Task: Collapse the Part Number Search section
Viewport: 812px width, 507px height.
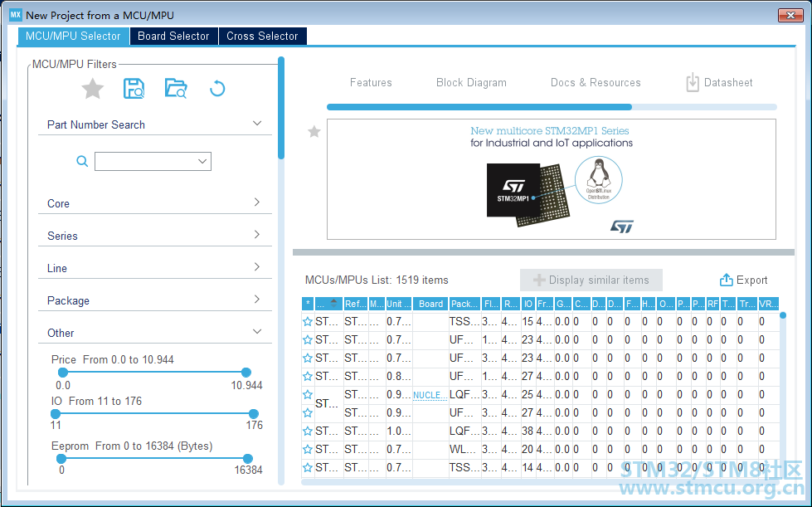Action: [x=257, y=124]
